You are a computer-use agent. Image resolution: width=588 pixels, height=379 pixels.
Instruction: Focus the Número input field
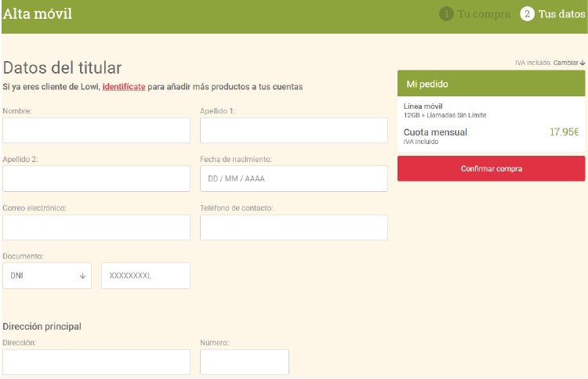[x=245, y=362]
